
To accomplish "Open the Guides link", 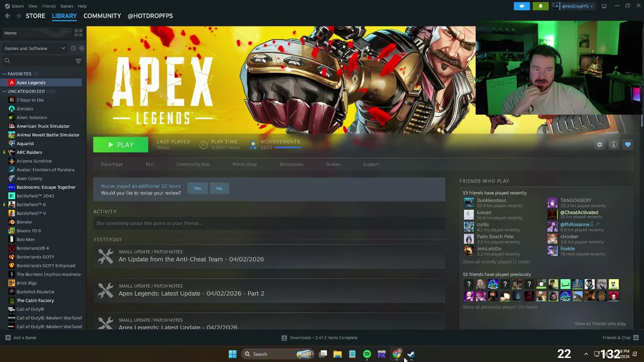I will 333,164.
